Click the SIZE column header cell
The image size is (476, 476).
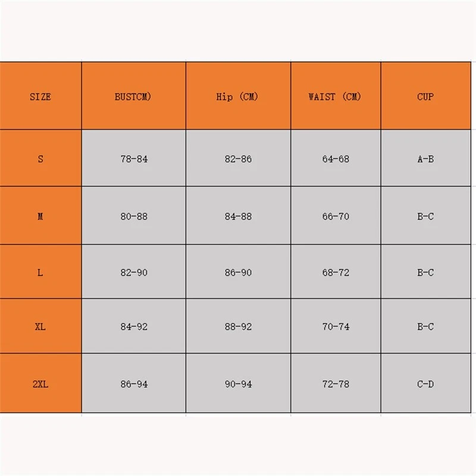pos(40,96)
